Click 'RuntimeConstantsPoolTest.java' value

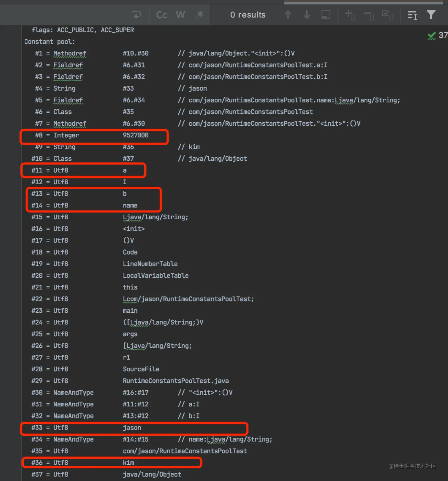pos(176,381)
